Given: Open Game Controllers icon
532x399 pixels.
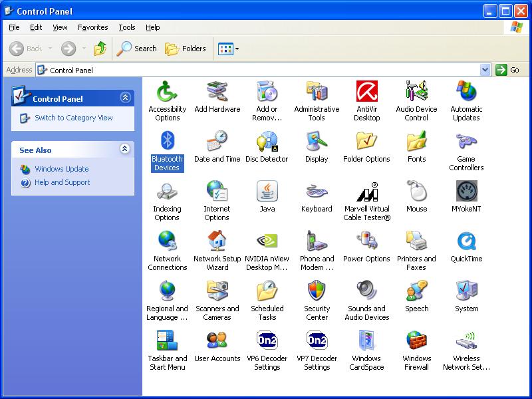Looking at the screenshot, I should (x=467, y=141).
